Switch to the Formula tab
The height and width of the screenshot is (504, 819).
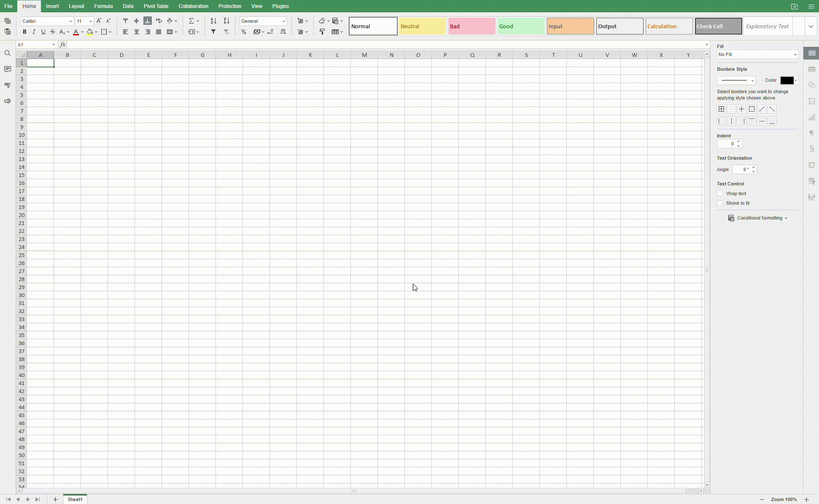click(103, 6)
